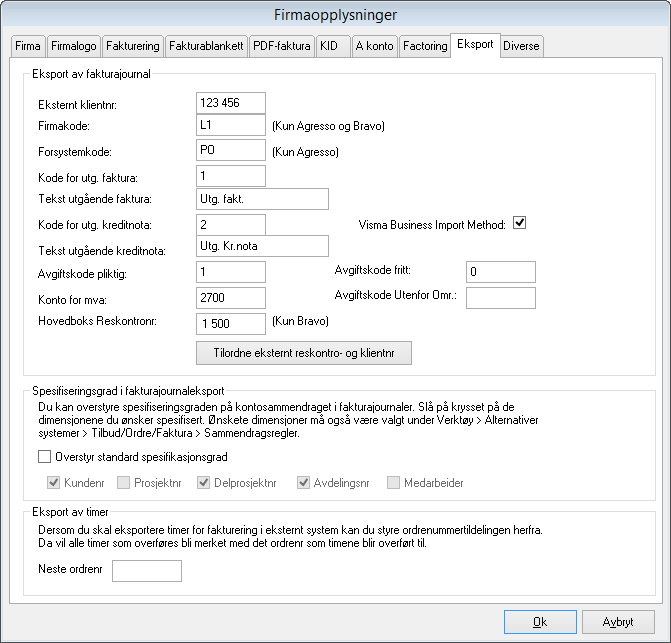The height and width of the screenshot is (643, 671).
Task: Click the empty Avgiftskode Utenfor Omr. field
Action: click(x=501, y=298)
